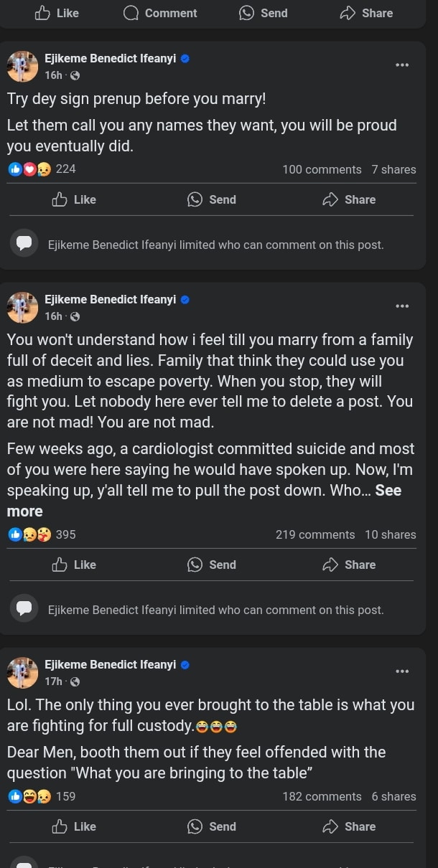
Task: Open profile picture on the prenup post
Action: pos(22,67)
